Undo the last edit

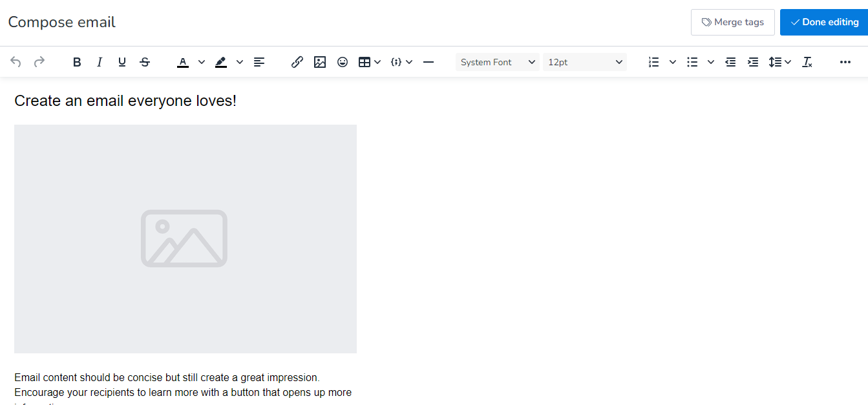pyautogui.click(x=16, y=61)
